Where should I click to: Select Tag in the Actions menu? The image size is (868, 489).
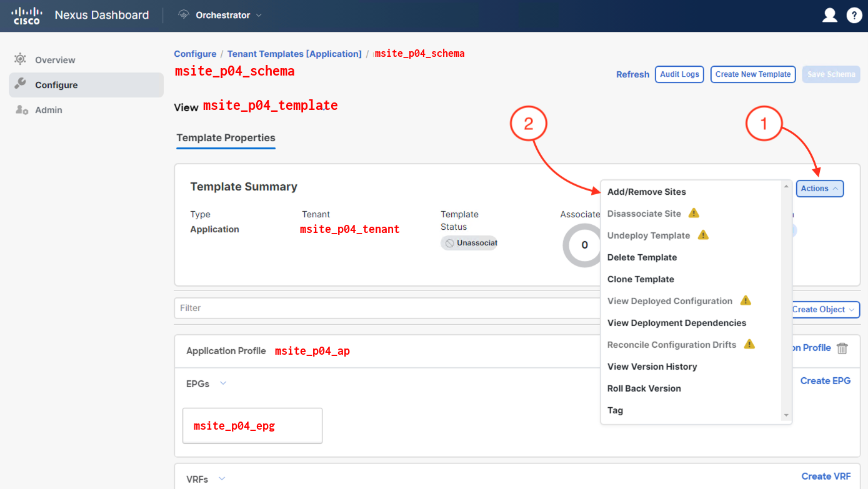(x=615, y=410)
